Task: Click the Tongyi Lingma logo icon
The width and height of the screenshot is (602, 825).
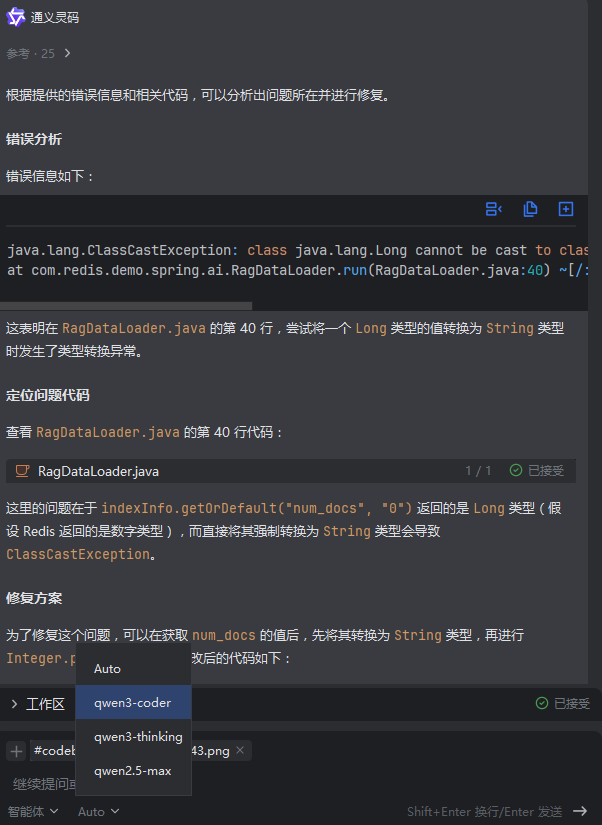Action: click(x=16, y=17)
